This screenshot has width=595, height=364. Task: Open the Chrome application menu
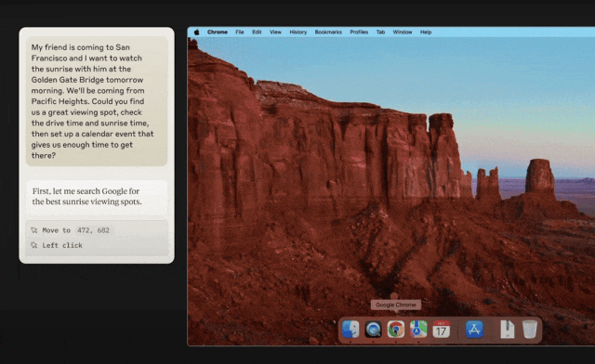(218, 32)
